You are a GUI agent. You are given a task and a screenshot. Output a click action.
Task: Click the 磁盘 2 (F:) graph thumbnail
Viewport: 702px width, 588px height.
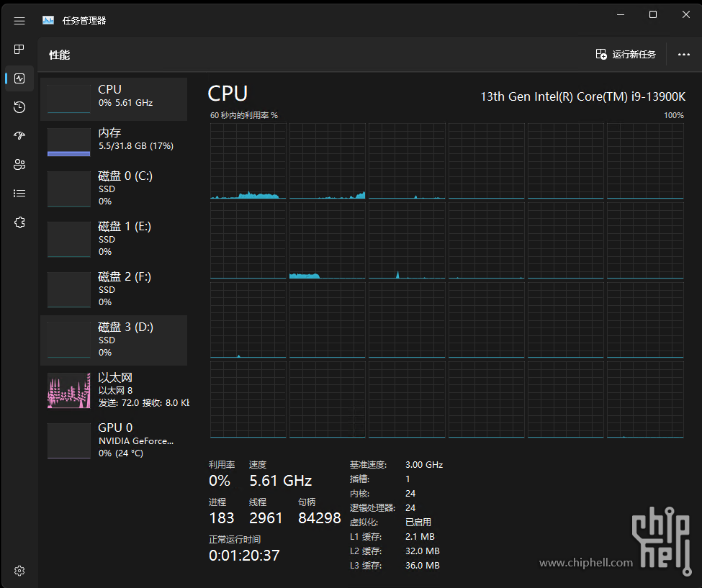(x=69, y=289)
